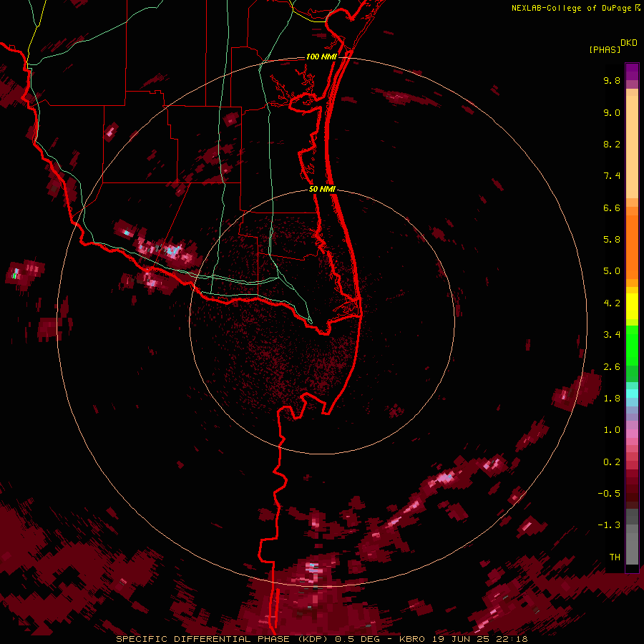The image size is (644, 644).
Task: Pick the purple band atop the color bar
Action: [632, 72]
